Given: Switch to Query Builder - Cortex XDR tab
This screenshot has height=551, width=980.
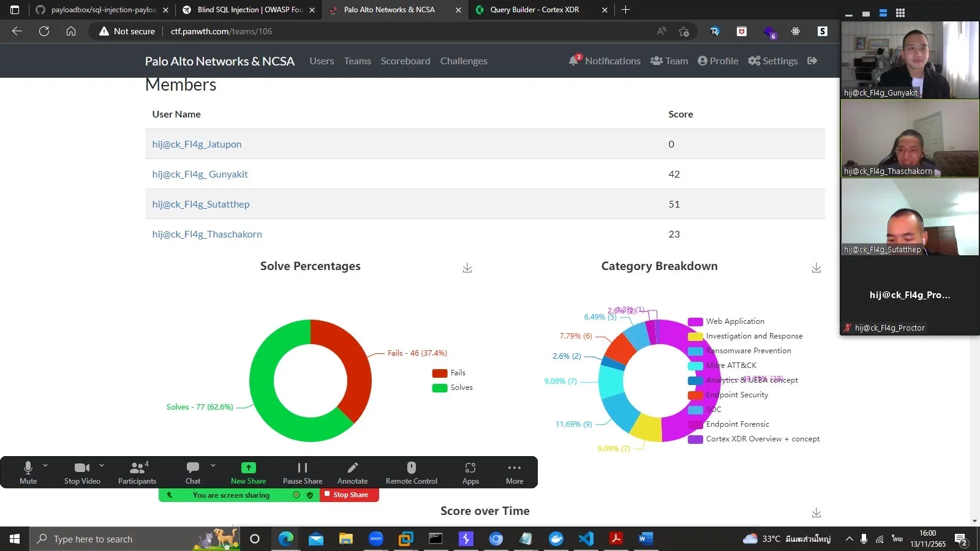Looking at the screenshot, I should tap(541, 10).
